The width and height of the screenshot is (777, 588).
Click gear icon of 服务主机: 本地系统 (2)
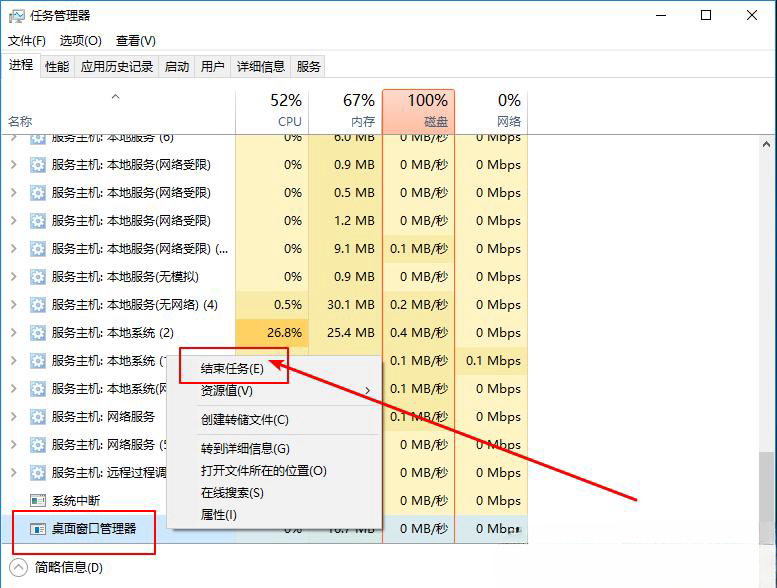pos(38,333)
